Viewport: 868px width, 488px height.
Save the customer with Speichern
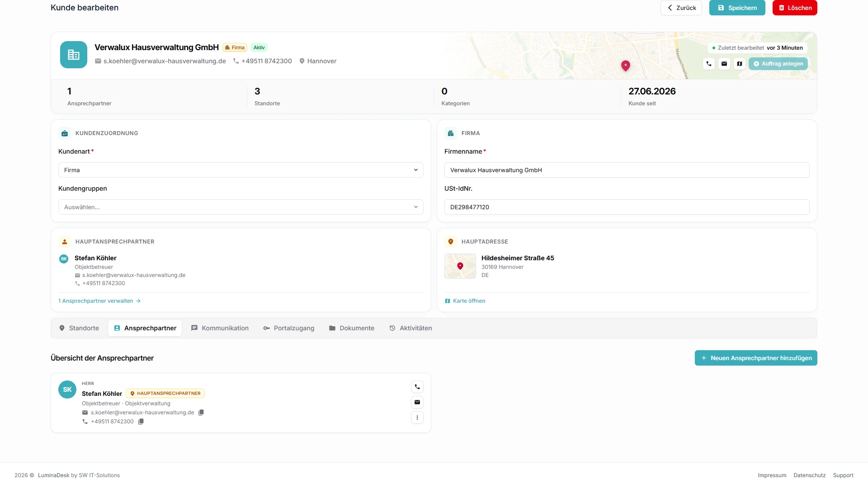[737, 8]
